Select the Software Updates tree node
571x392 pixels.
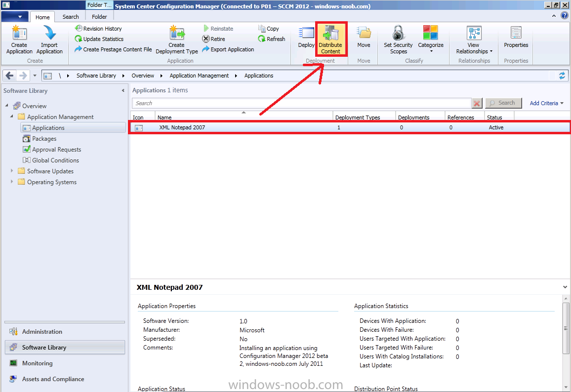click(50, 171)
